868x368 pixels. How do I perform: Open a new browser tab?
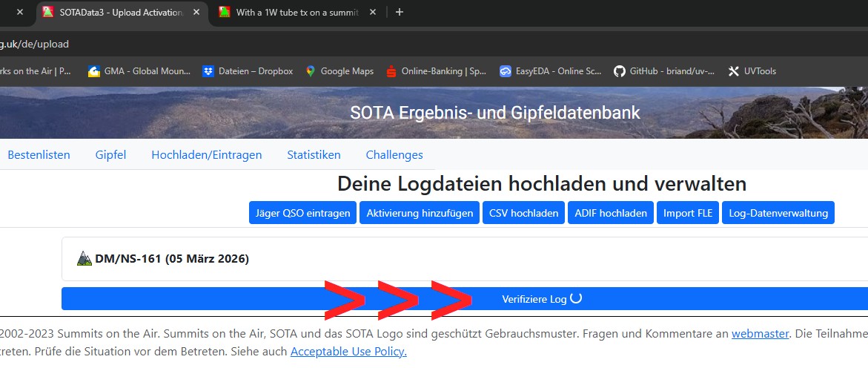click(400, 12)
